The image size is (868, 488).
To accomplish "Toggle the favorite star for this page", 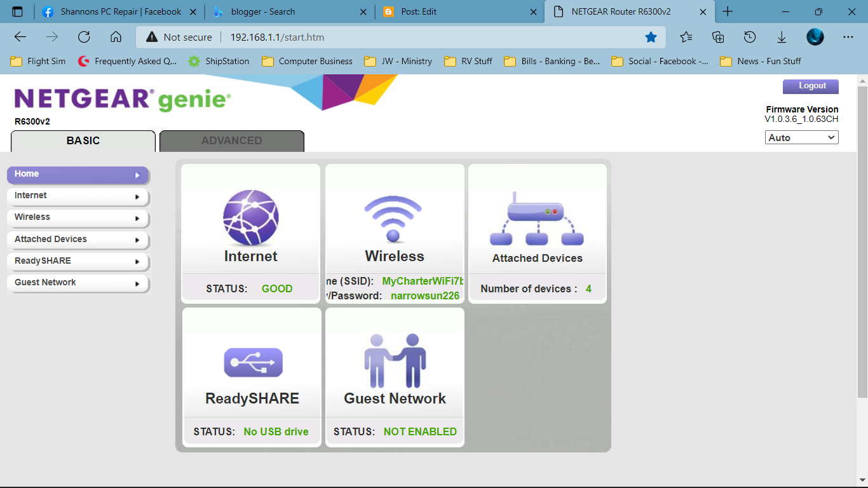I will coord(651,37).
